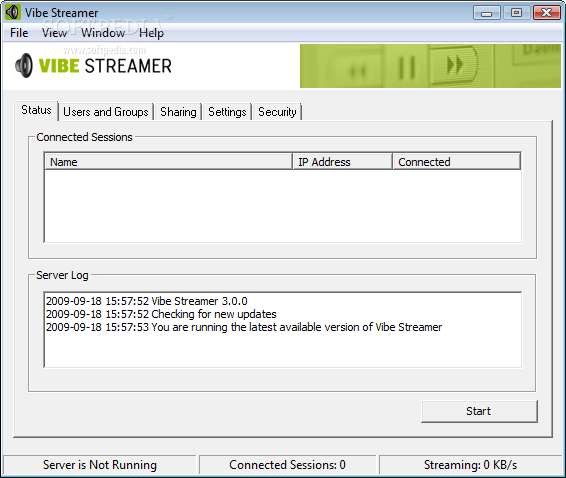Viewport: 566px width, 478px height.
Task: Click the 'Server is Not Running' status entry
Action: tap(100, 465)
